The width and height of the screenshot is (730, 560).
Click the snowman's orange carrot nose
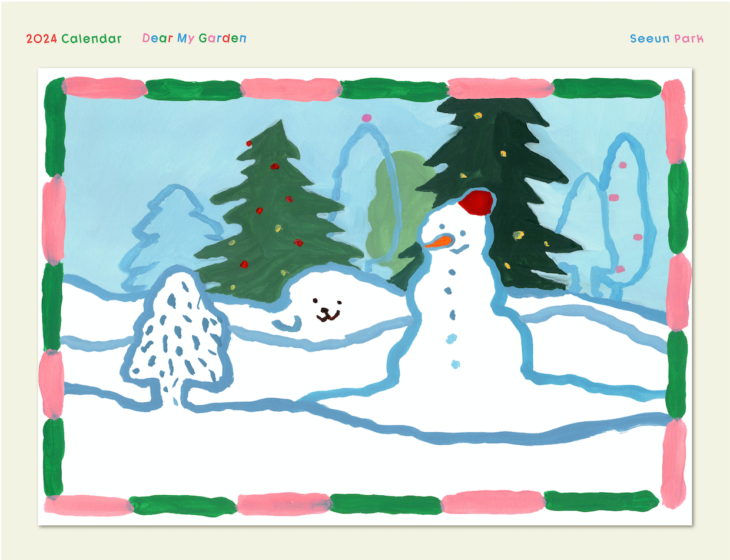pyautogui.click(x=438, y=241)
